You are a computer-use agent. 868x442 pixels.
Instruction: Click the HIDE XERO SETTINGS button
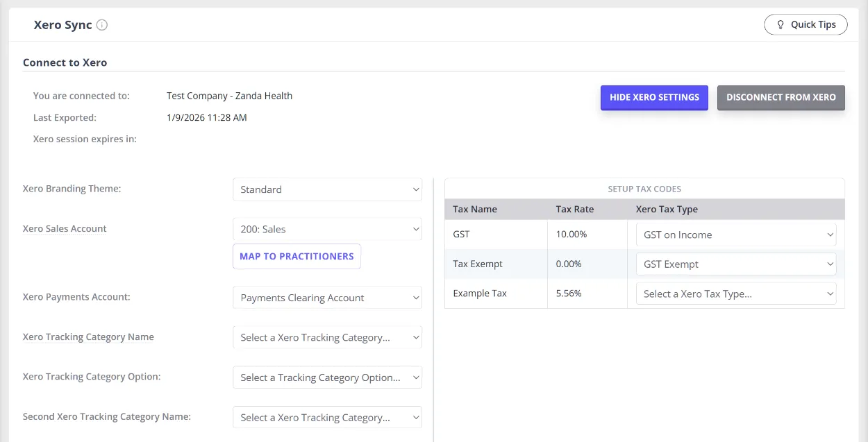[654, 98]
